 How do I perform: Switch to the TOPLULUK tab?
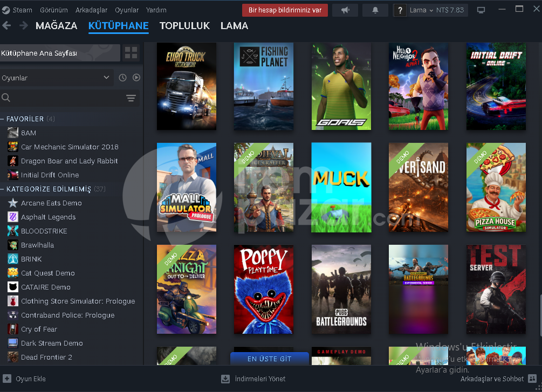tap(184, 26)
